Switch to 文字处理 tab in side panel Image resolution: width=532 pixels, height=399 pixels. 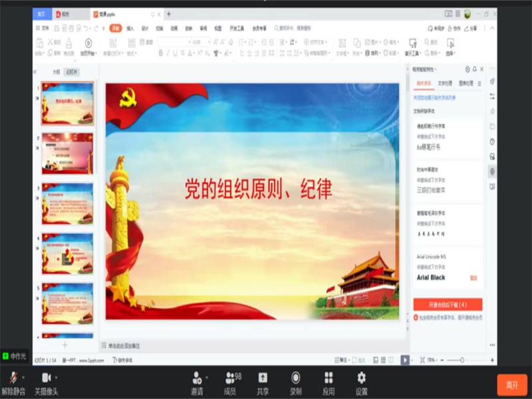(x=445, y=83)
